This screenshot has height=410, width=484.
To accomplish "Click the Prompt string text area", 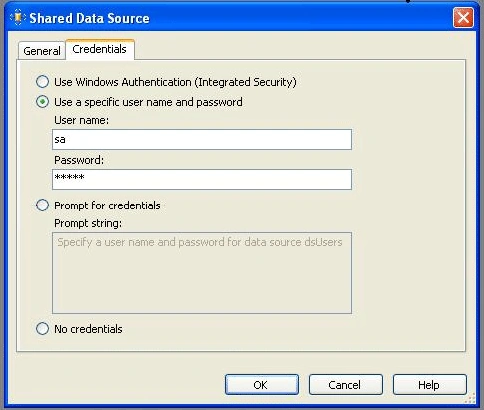I will 202,273.
